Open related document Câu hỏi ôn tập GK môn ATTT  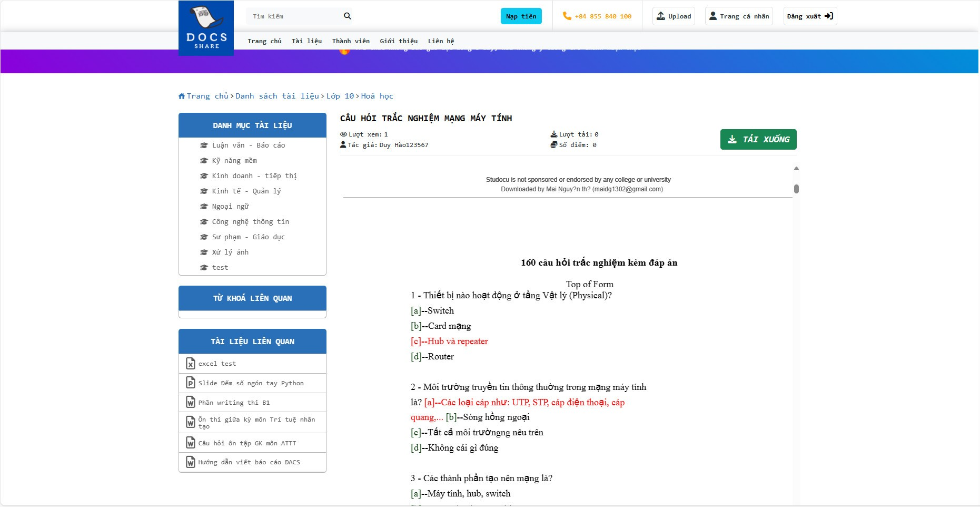[247, 443]
